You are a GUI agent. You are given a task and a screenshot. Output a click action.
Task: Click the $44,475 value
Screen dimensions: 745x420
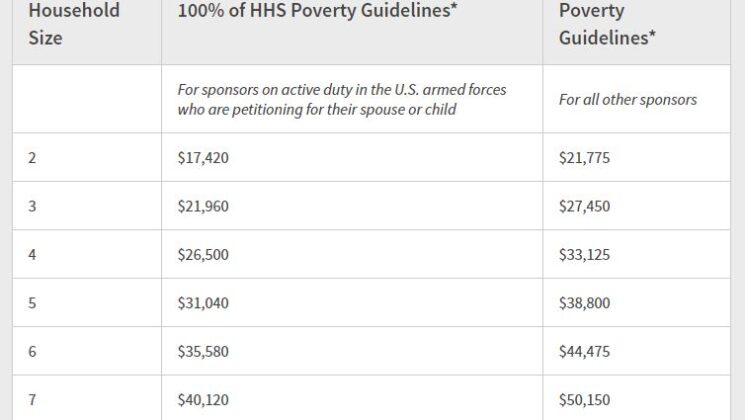coord(584,352)
